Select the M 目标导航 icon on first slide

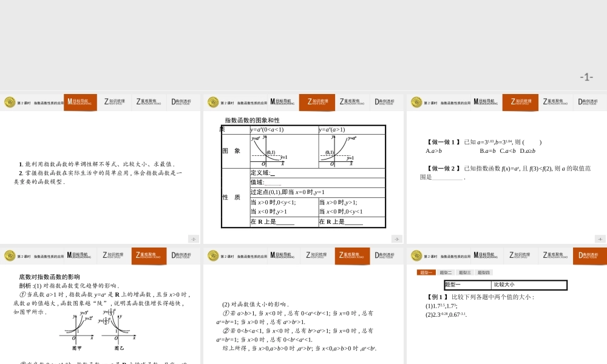(80, 103)
